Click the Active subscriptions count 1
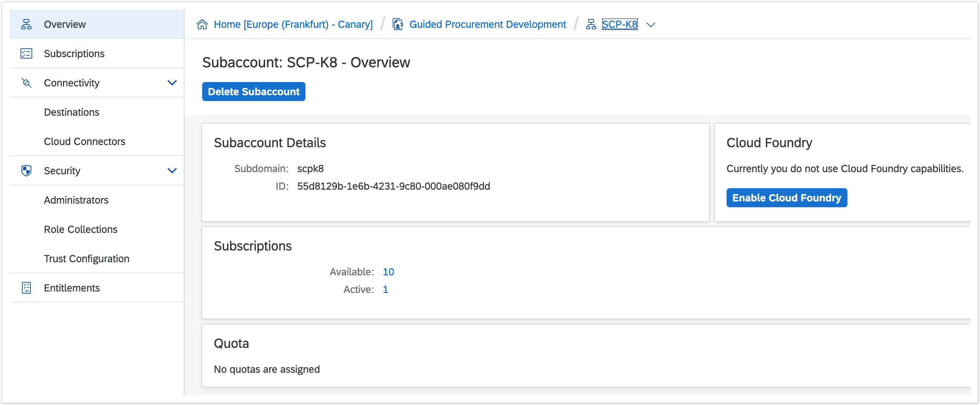The width and height of the screenshot is (980, 405). click(385, 289)
